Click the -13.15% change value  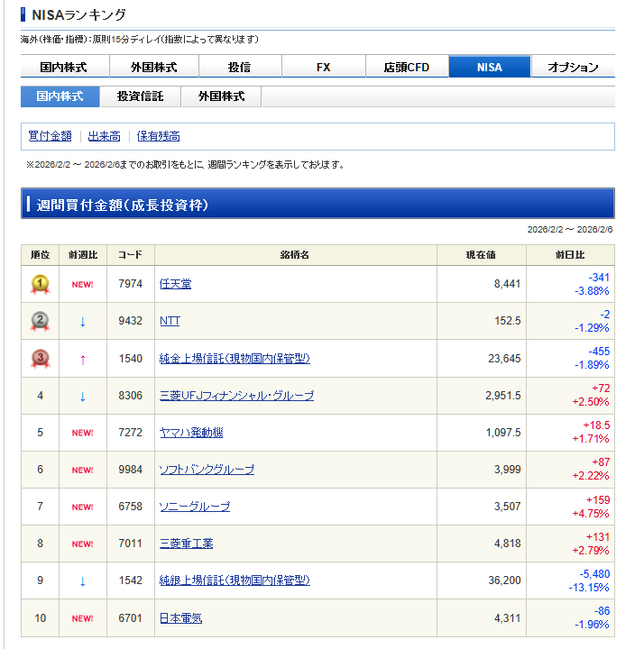point(589,588)
